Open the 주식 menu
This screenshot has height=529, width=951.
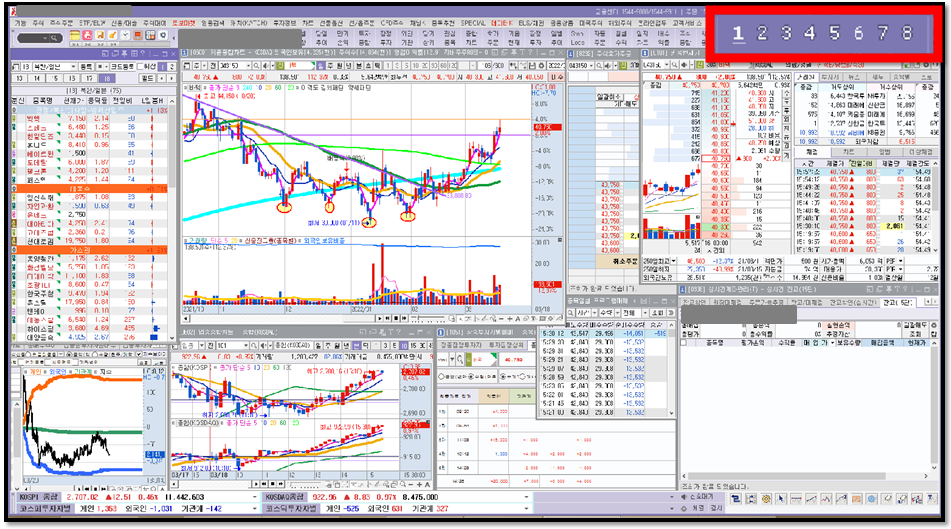tap(38, 23)
